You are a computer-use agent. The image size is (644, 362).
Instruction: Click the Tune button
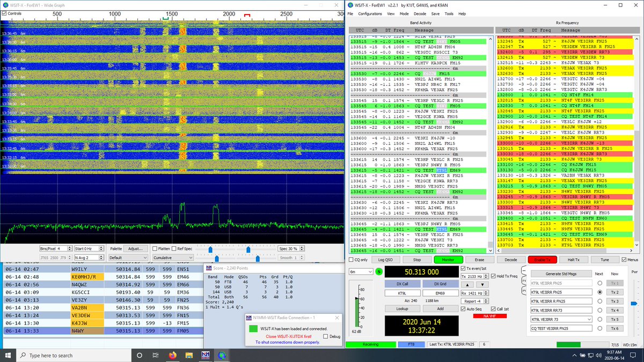[x=604, y=260]
